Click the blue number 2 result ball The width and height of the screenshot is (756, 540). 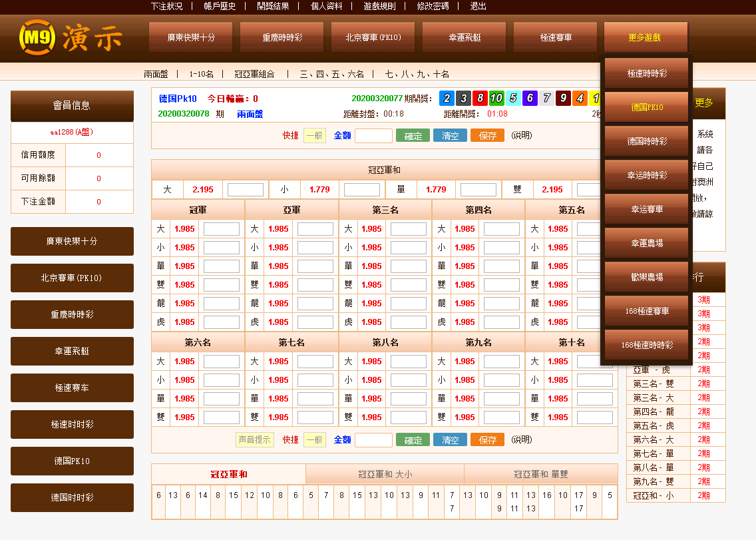(x=446, y=98)
